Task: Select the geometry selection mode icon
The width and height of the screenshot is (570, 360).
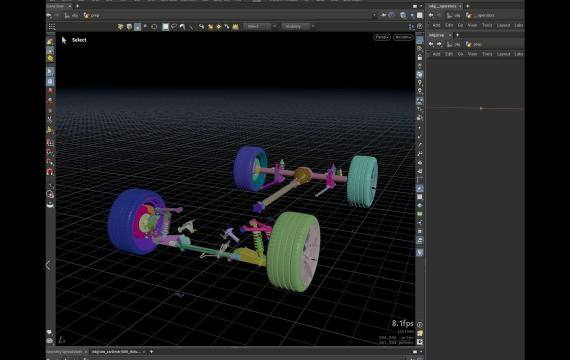Action: point(129,27)
